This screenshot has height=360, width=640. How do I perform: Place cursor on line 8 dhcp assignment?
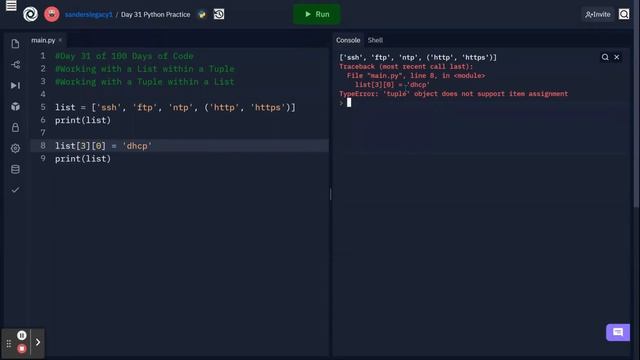click(103, 146)
